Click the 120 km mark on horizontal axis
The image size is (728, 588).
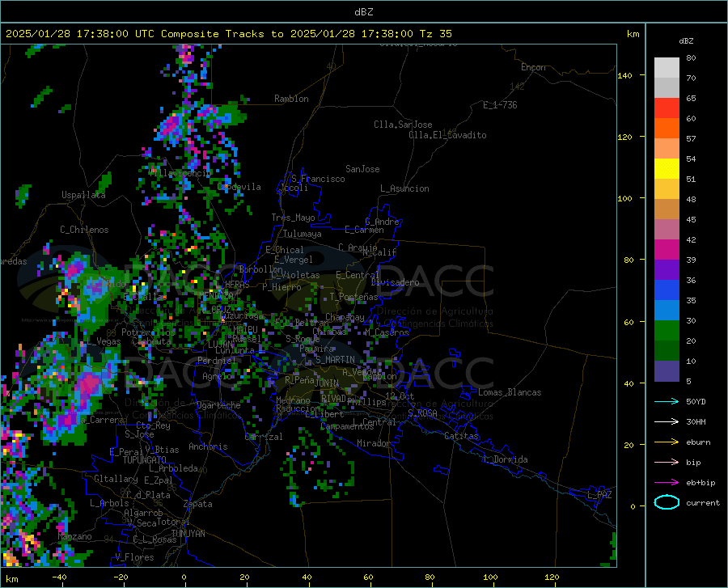[552, 577]
